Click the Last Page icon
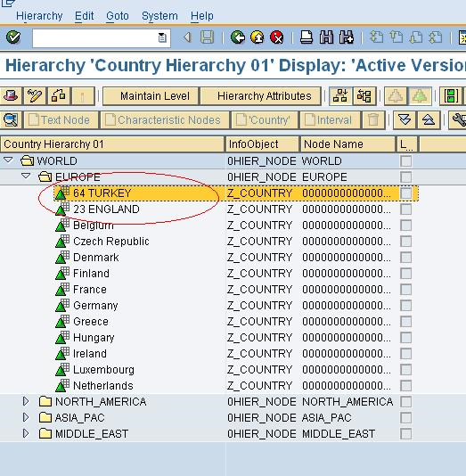Screen dimensions: 466x476 (436, 37)
